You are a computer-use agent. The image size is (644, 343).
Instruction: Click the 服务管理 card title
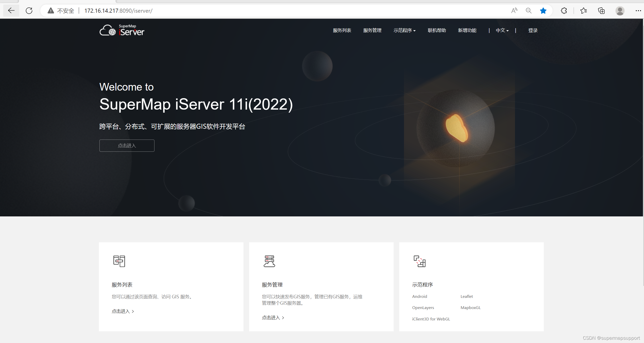coord(272,285)
